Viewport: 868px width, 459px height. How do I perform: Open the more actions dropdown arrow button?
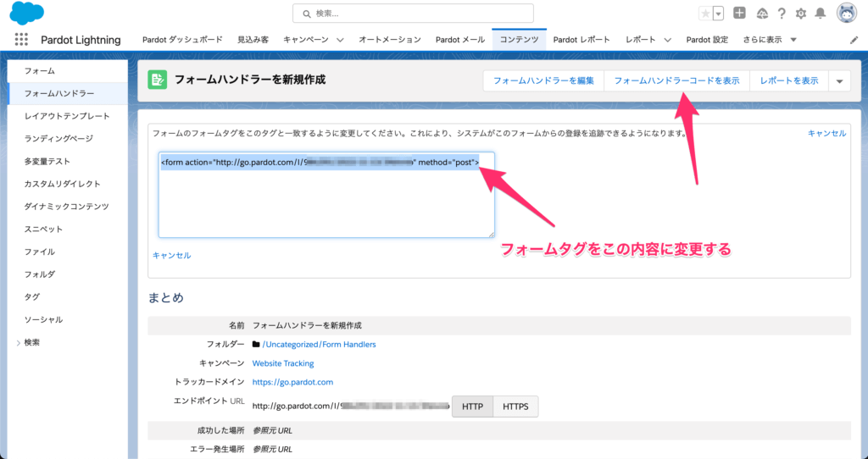[839, 80]
